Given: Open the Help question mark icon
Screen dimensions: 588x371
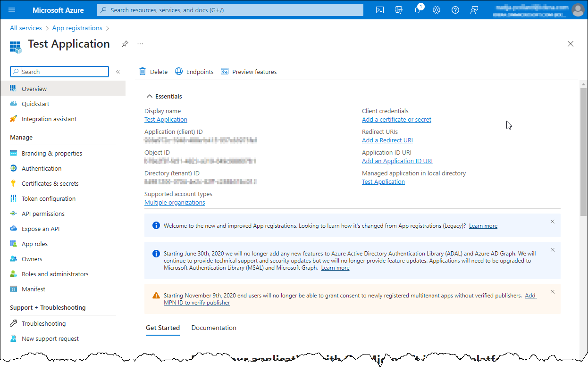Looking at the screenshot, I should 455,10.
